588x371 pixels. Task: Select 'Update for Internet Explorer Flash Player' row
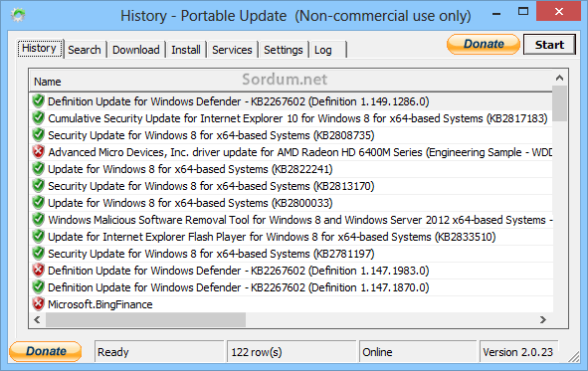pyautogui.click(x=291, y=237)
